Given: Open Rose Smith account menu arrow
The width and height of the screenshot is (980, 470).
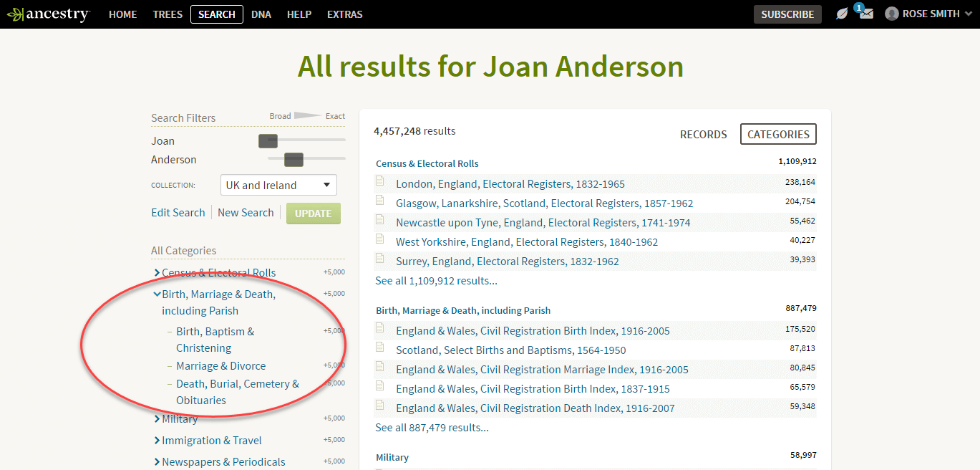Looking at the screenshot, I should click(x=968, y=14).
